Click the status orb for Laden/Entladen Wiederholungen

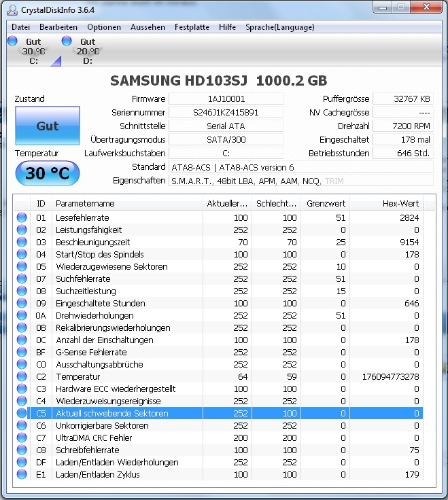coord(22,462)
